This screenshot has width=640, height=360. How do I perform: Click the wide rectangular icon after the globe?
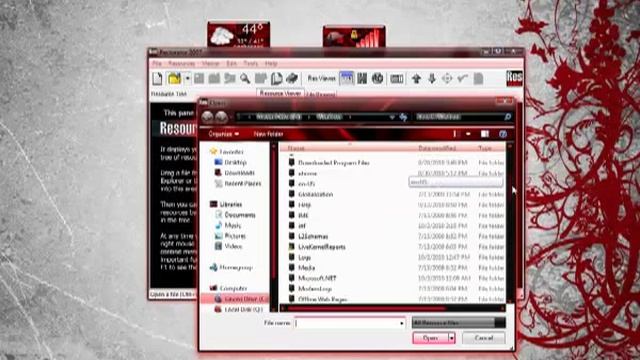tap(396, 78)
